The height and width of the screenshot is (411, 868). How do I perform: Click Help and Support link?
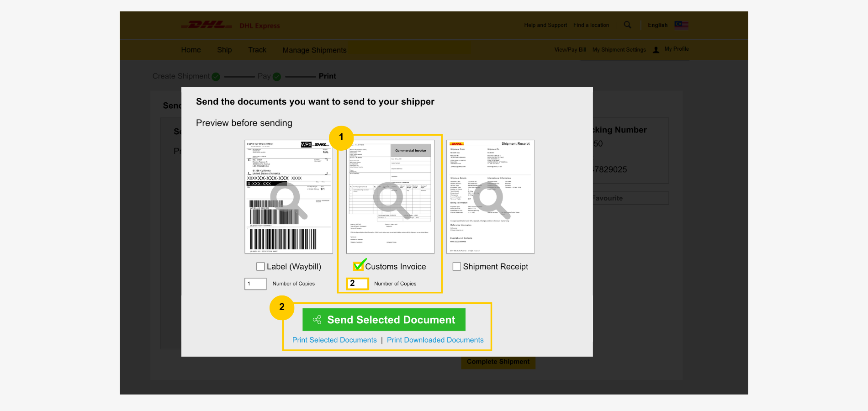[x=545, y=25]
